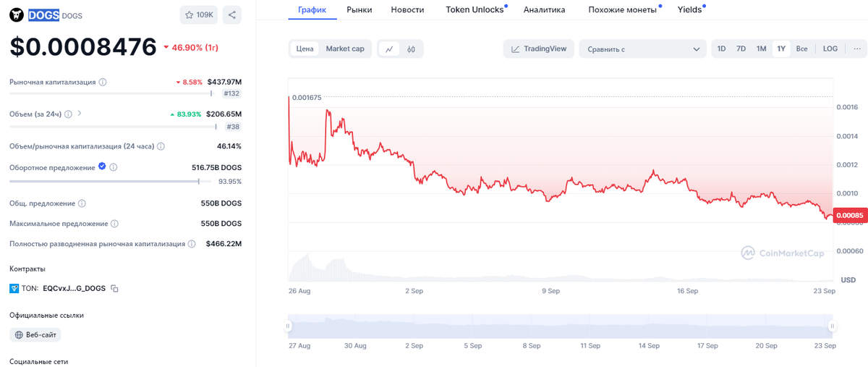
Task: Switch to candlestick chart icon
Action: pyautogui.click(x=411, y=49)
